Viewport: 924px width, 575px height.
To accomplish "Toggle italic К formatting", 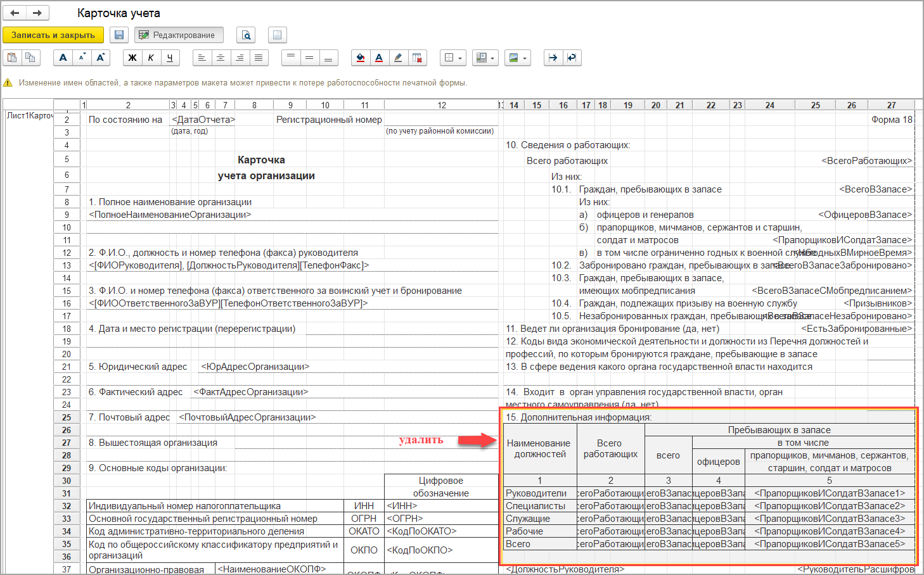I will (x=151, y=58).
